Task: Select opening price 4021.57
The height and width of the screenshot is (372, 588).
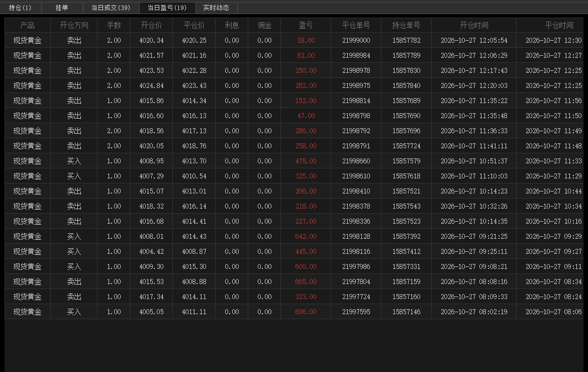Action: click(x=151, y=55)
